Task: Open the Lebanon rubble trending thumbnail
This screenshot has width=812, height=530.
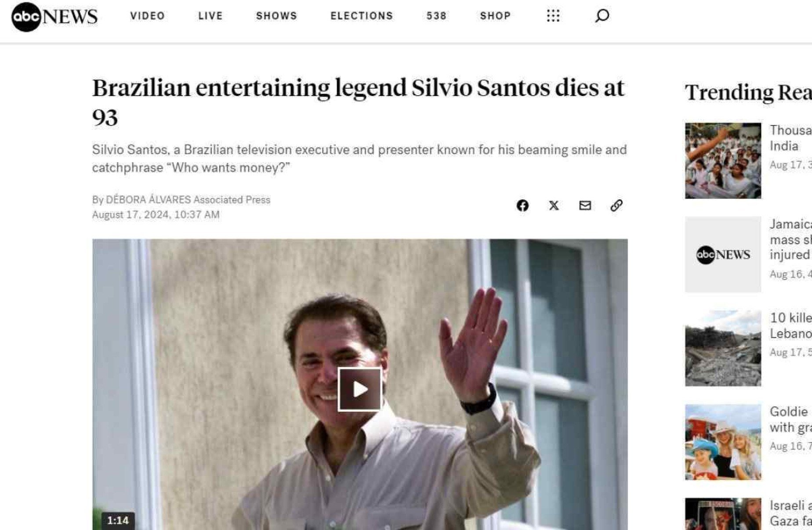Action: pyautogui.click(x=723, y=348)
